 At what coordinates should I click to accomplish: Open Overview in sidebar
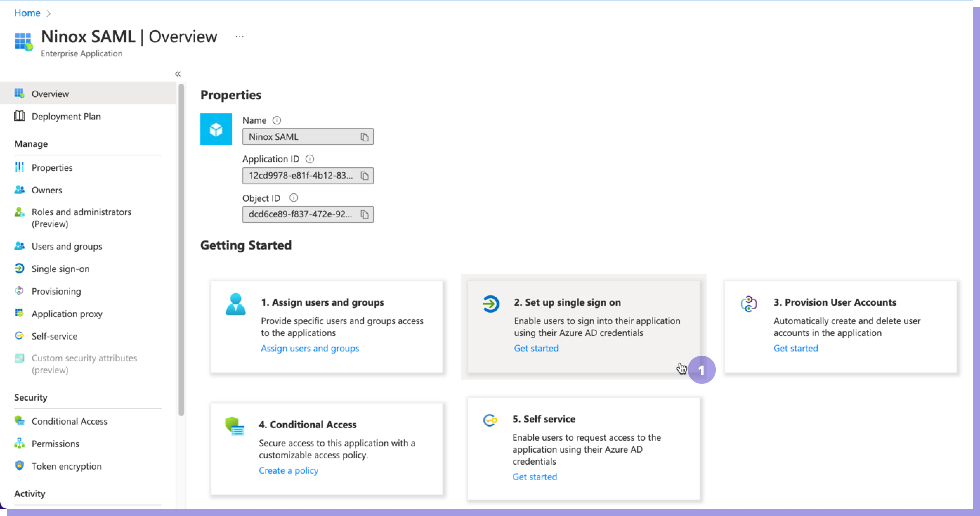[x=88, y=93]
